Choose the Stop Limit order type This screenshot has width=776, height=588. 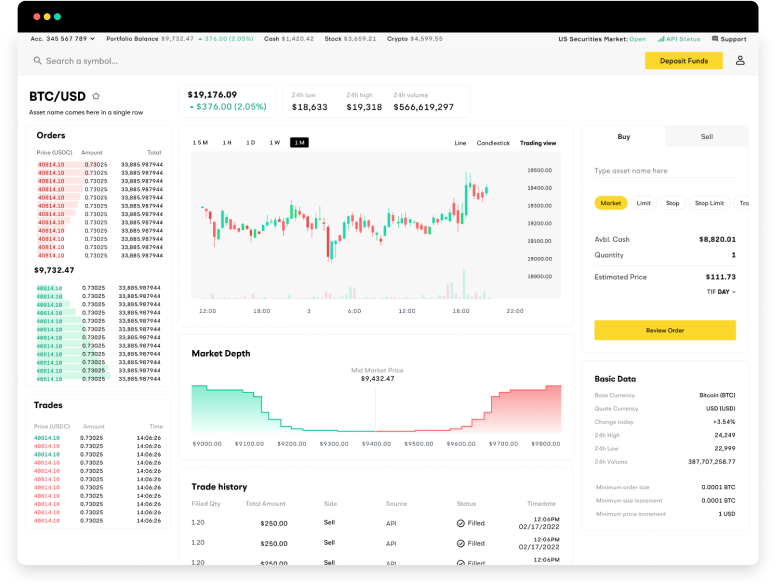709,203
